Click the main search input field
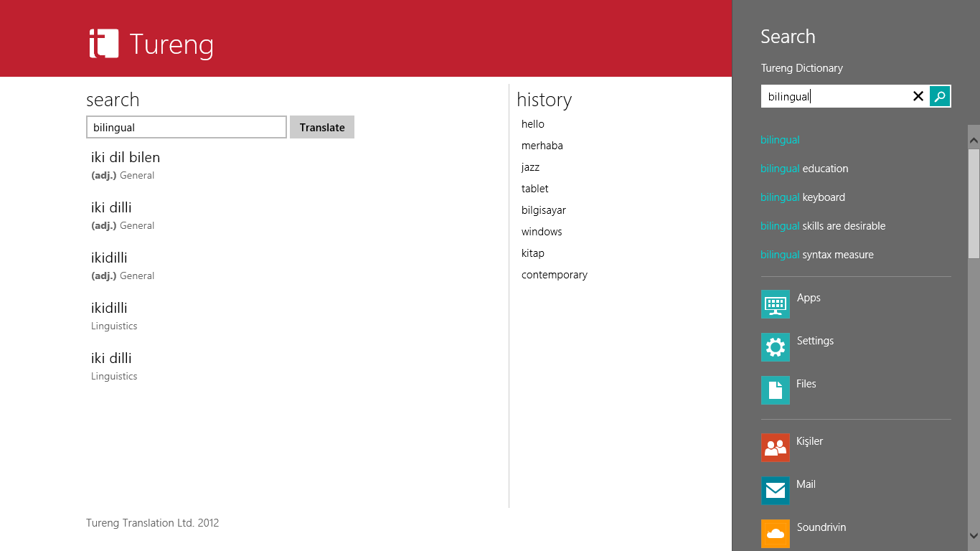Viewport: 980px width, 551px height. (187, 128)
